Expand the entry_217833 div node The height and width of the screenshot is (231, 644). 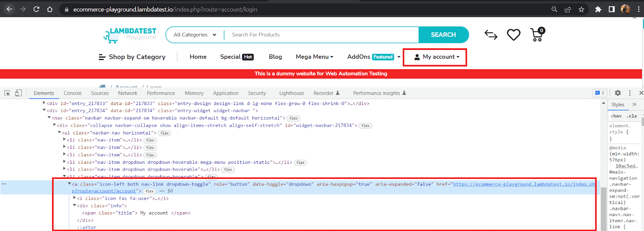44,103
